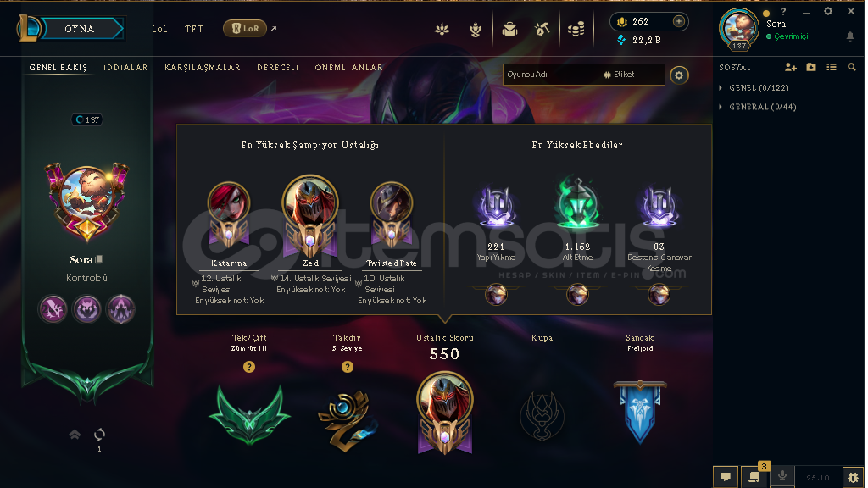
Task: Click the refresh arrows icon under the banner
Action: pos(100,435)
